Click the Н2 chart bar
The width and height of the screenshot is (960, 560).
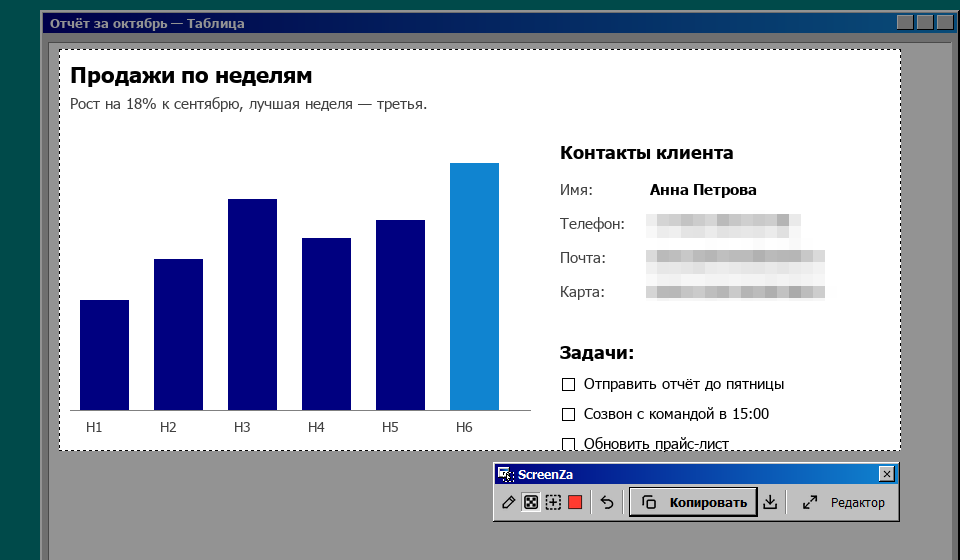178,334
